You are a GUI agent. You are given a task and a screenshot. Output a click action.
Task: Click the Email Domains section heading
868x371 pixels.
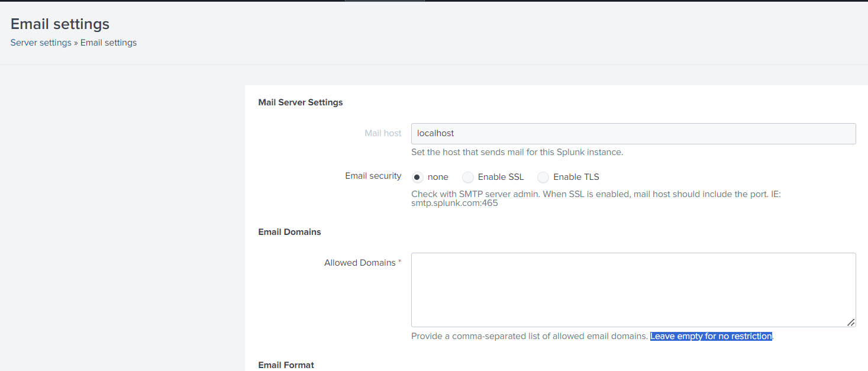(289, 232)
